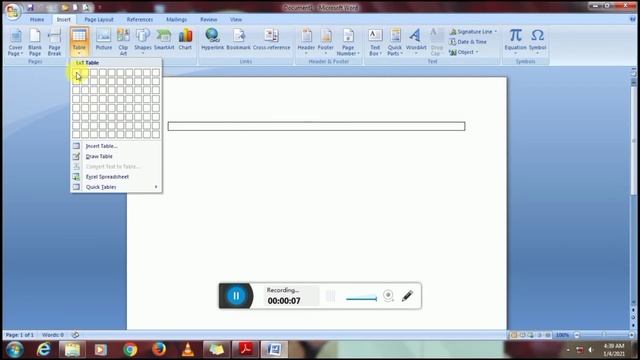Click the Words: 0 counter
The width and height of the screenshot is (640, 360).
53,335
